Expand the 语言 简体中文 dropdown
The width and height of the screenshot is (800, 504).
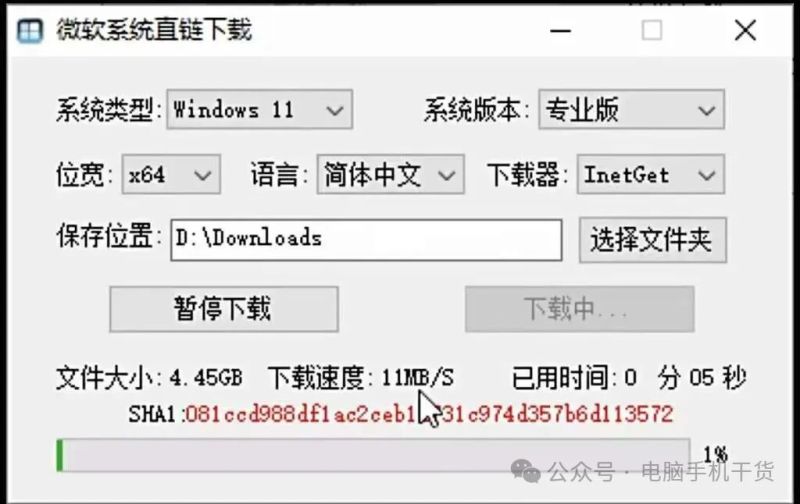coord(390,175)
